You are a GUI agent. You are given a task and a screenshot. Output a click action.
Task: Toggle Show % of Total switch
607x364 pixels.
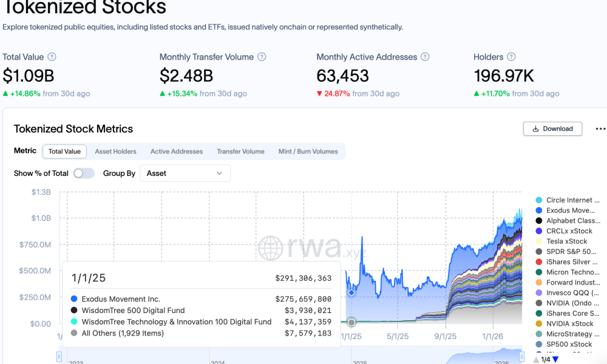84,174
